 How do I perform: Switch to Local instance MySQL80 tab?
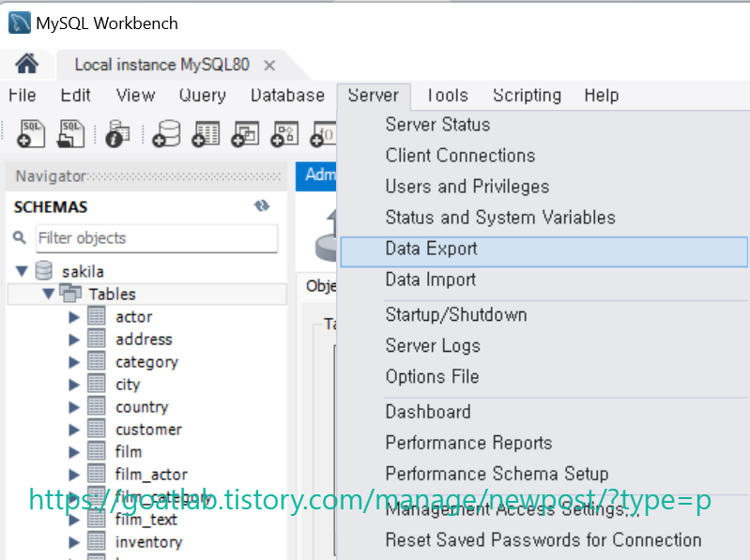tap(161, 65)
